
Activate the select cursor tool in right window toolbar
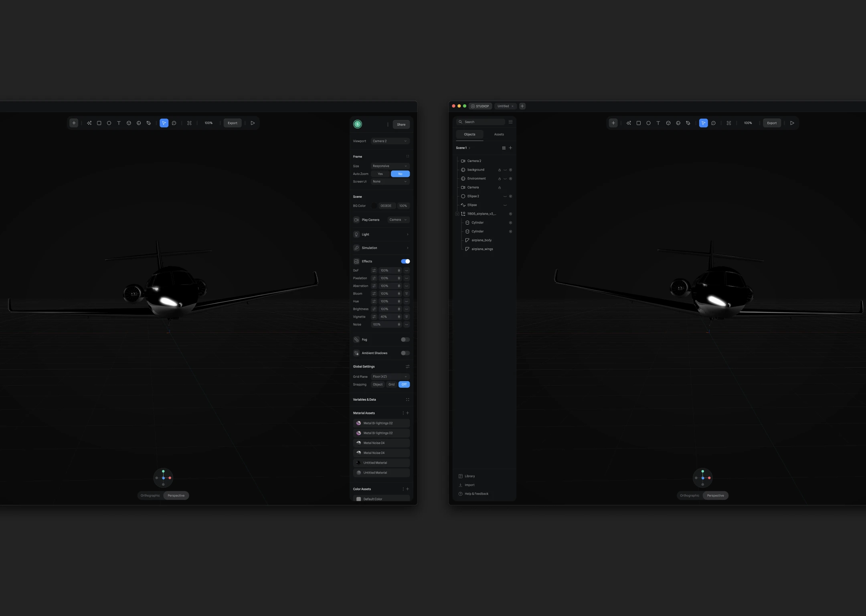(703, 123)
